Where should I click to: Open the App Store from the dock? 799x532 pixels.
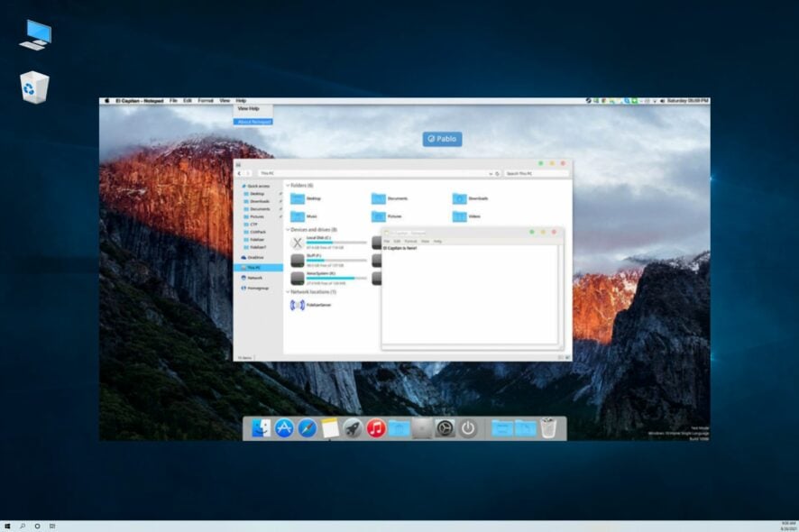click(285, 428)
